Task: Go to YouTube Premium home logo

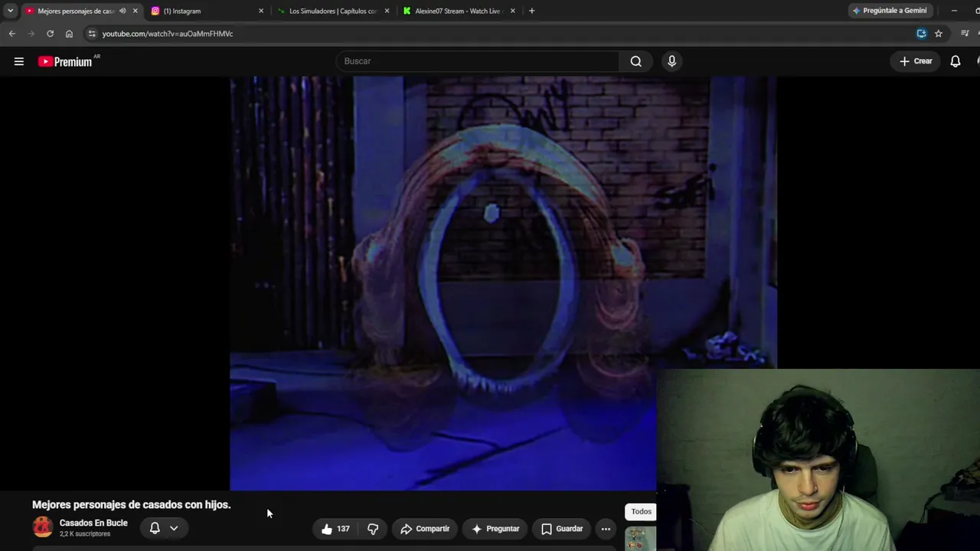Action: pyautogui.click(x=66, y=61)
